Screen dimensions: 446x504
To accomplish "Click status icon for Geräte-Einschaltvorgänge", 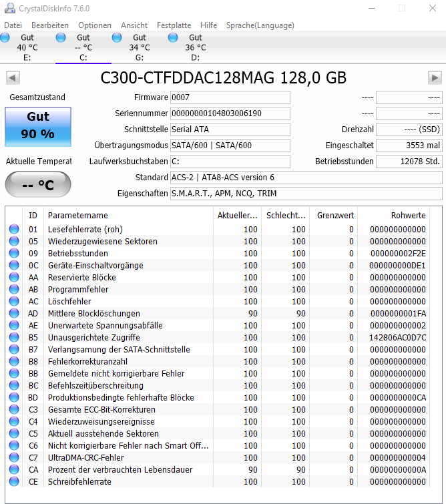I will click(x=14, y=265).
